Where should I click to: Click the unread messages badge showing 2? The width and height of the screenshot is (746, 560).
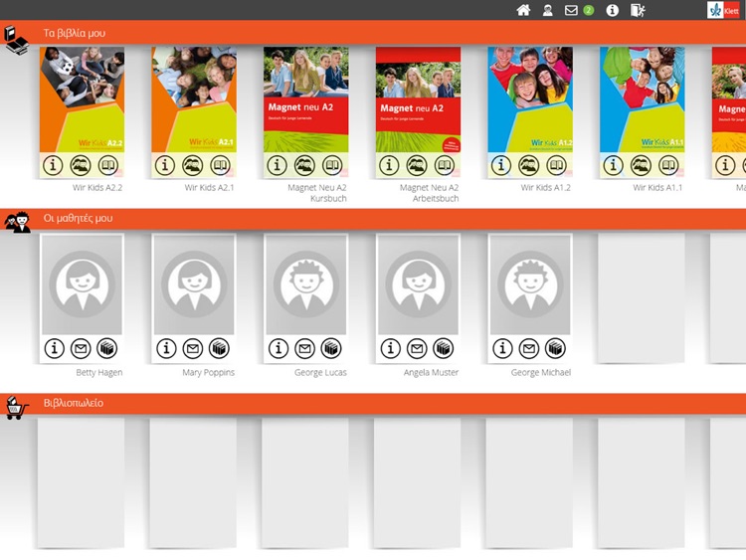point(589,10)
